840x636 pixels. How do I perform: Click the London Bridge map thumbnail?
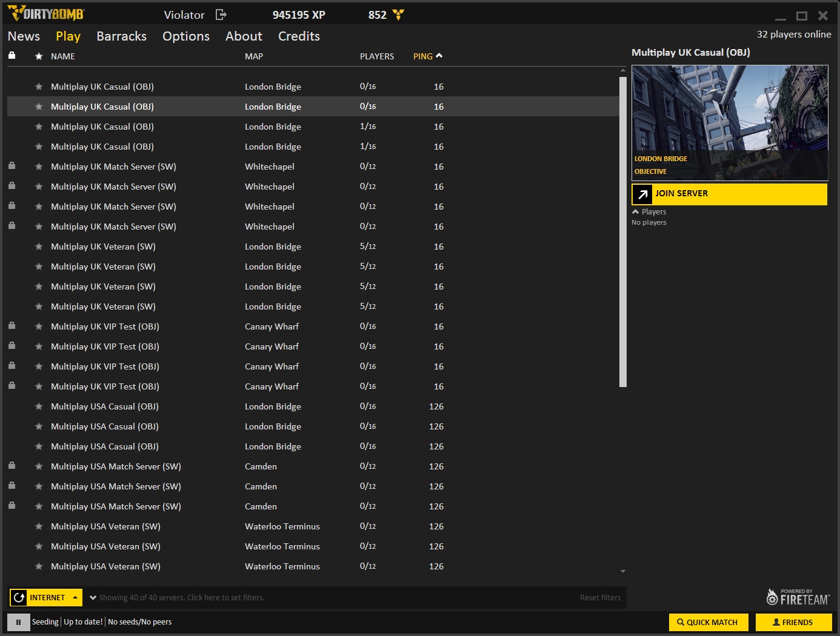pyautogui.click(x=729, y=122)
